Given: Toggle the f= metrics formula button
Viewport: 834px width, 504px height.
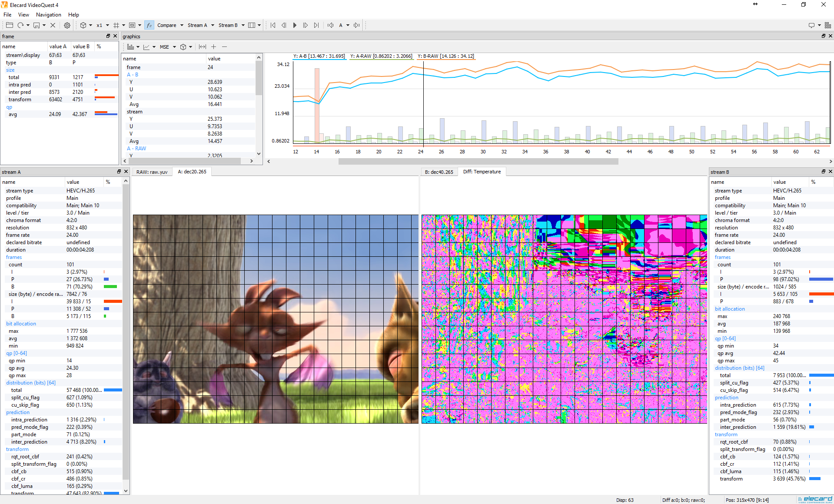Looking at the screenshot, I should [149, 25].
